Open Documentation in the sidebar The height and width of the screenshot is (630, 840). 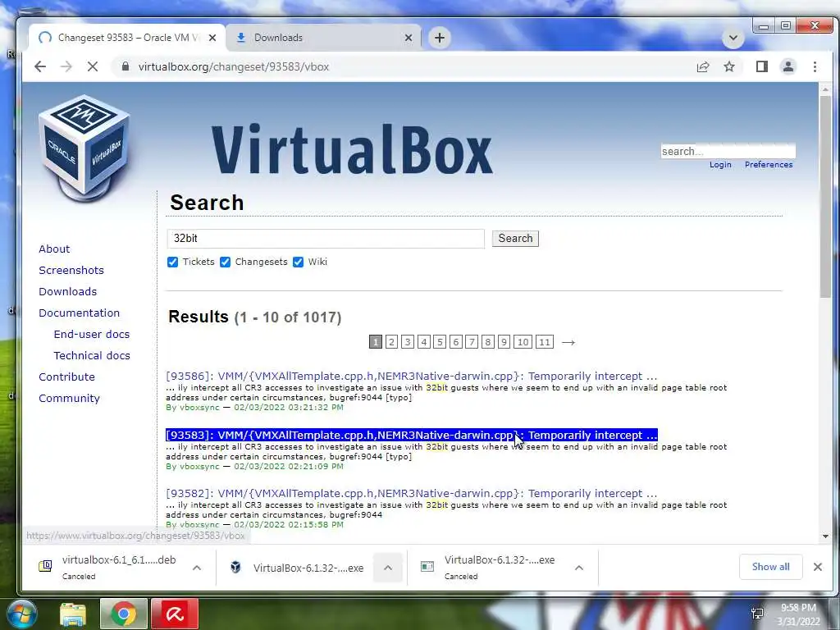79,313
